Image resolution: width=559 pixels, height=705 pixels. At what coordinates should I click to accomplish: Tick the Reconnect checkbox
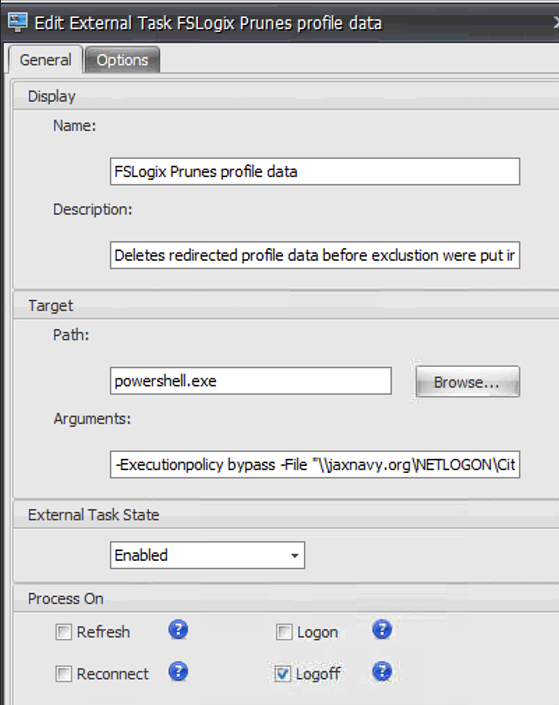point(63,674)
